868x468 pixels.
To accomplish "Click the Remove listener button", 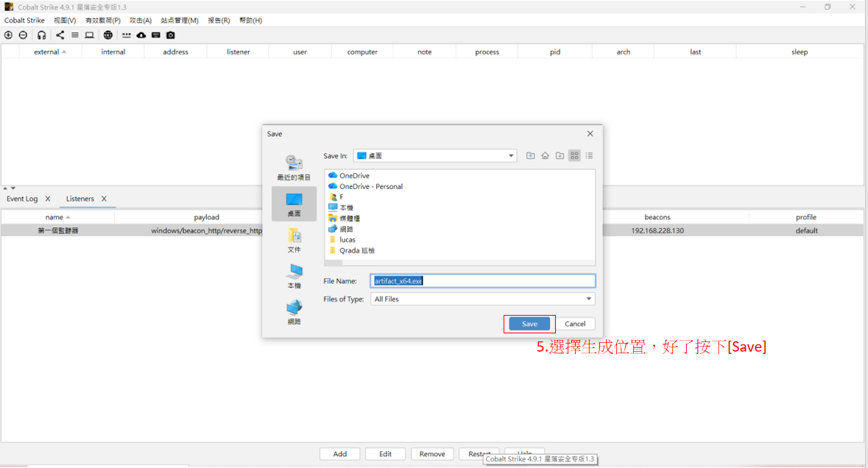I will [x=431, y=453].
